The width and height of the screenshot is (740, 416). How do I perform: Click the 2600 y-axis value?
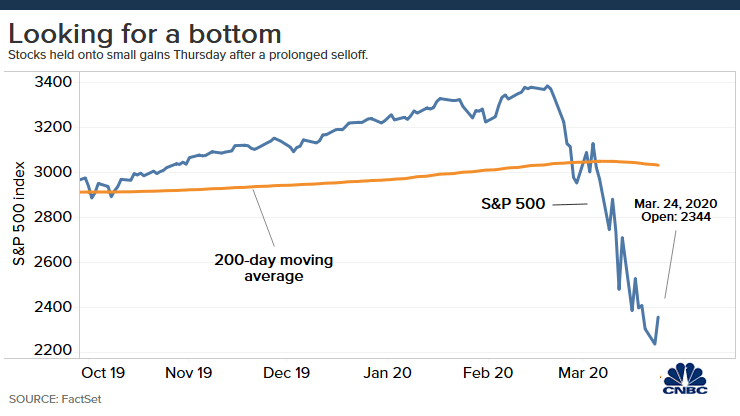(53, 262)
